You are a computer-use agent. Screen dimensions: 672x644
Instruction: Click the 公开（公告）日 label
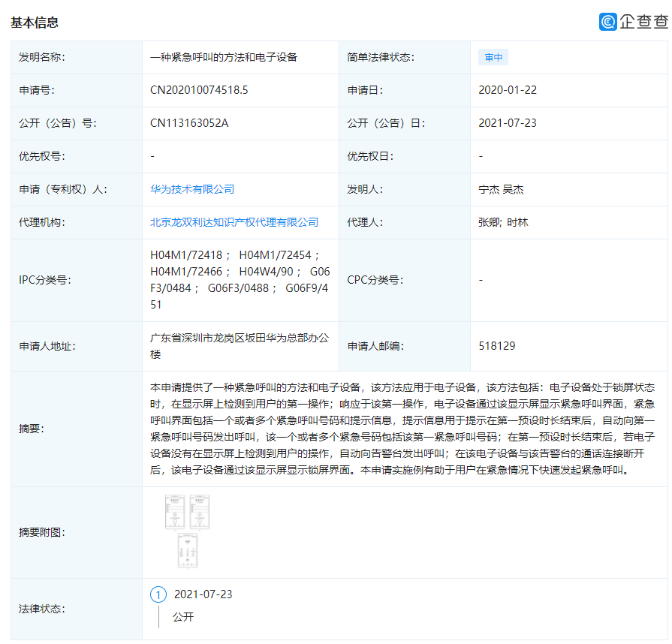pyautogui.click(x=386, y=123)
